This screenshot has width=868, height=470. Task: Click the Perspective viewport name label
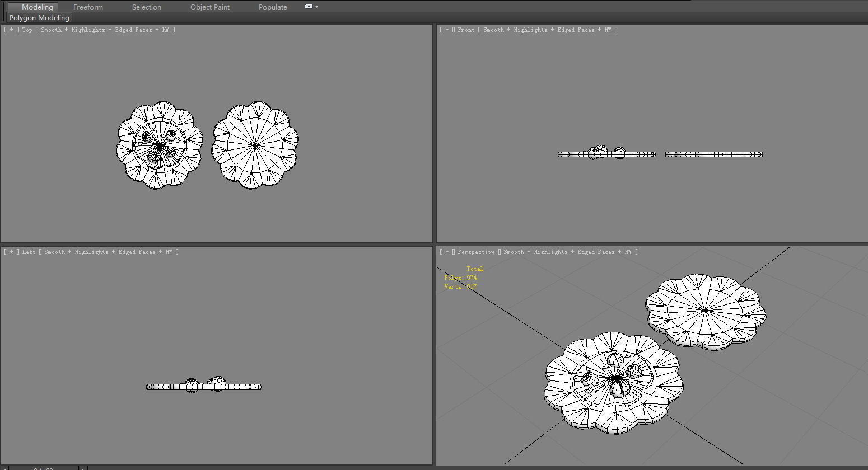tap(476, 252)
